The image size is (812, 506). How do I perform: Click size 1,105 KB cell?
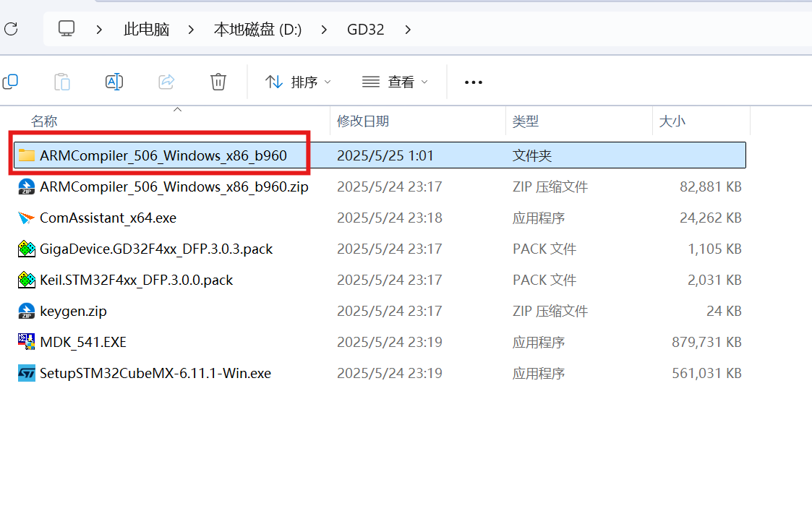tap(714, 249)
